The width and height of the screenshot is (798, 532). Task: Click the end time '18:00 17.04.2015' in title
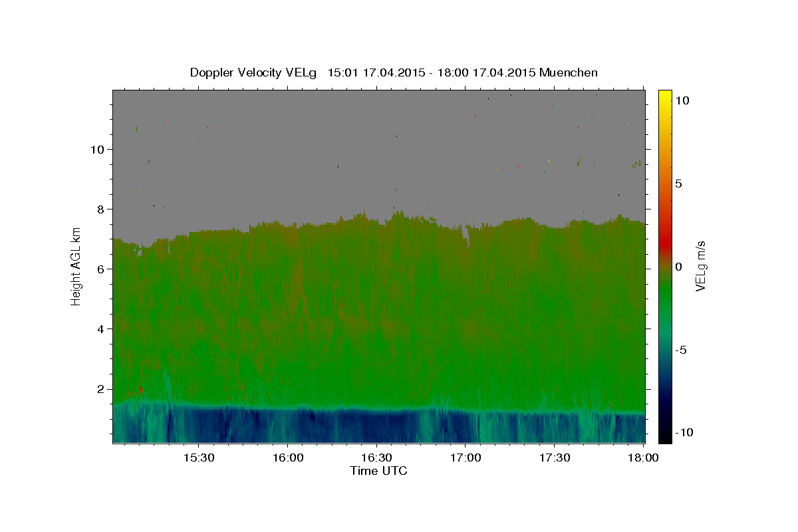click(x=487, y=72)
